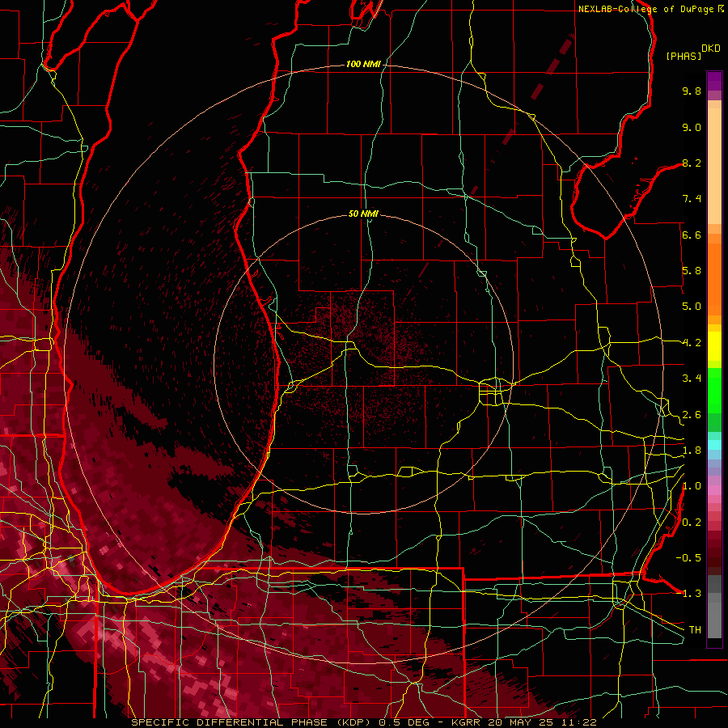This screenshot has height=728, width=728.
Task: Select the 50 NMI range ring label
Action: point(363,214)
